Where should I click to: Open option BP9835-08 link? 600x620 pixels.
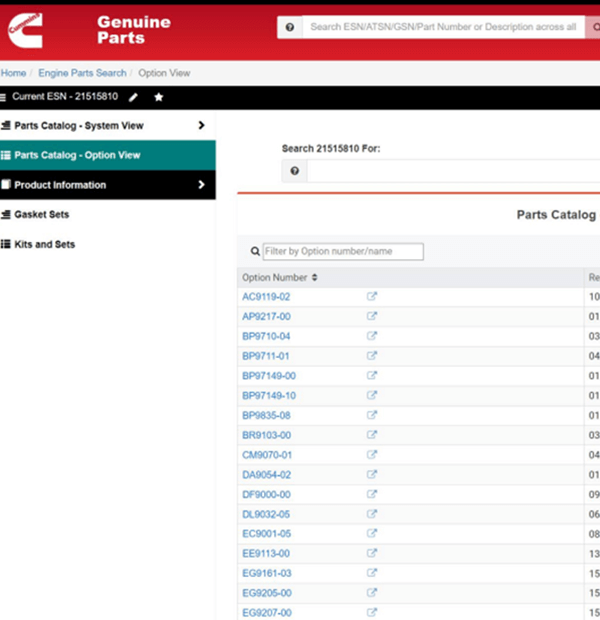coord(266,416)
